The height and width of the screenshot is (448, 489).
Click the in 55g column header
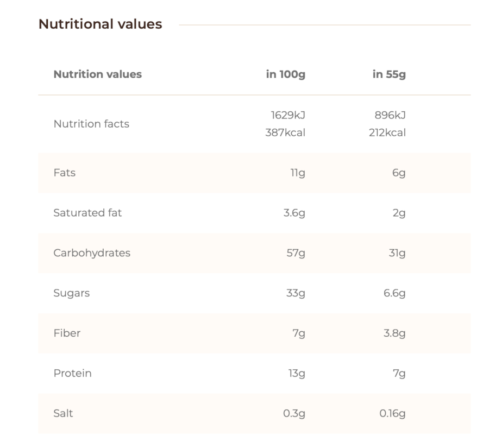(x=389, y=74)
